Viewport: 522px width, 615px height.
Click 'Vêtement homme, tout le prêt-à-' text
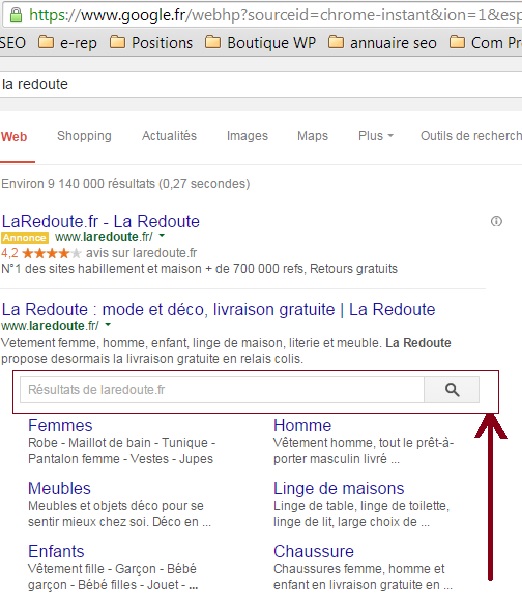tap(364, 443)
